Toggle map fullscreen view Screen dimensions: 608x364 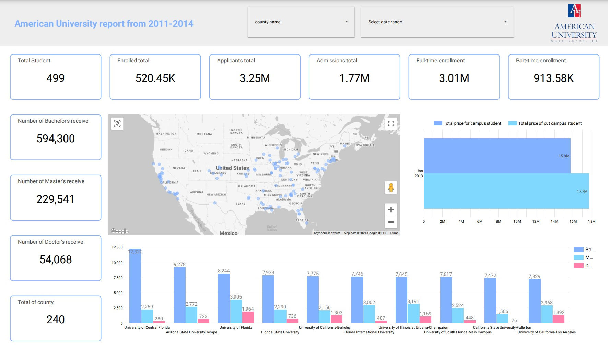click(391, 123)
